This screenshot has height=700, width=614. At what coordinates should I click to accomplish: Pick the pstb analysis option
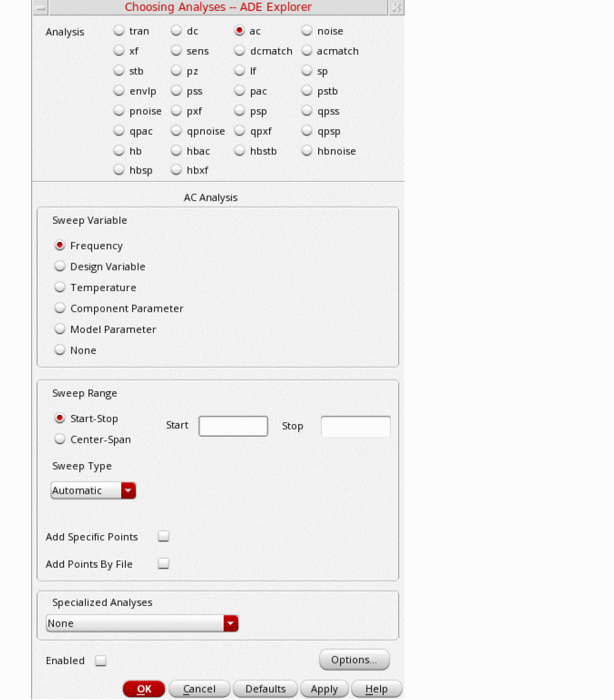(307, 91)
